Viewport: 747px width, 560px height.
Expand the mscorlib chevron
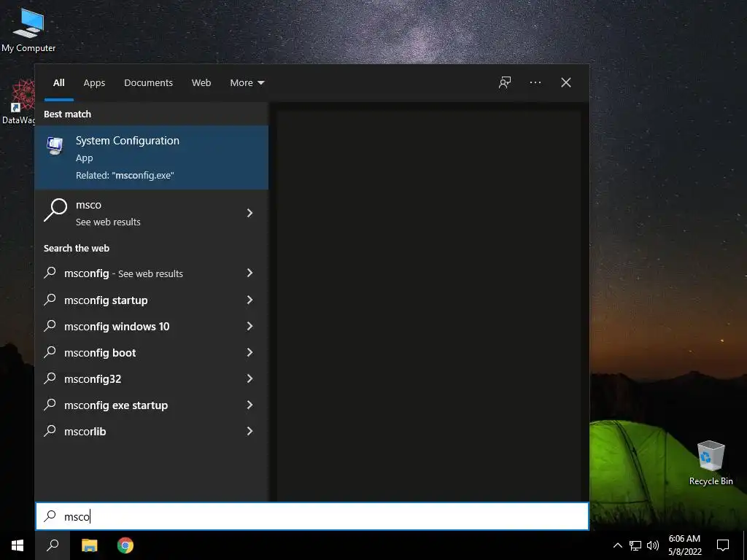[249, 431]
